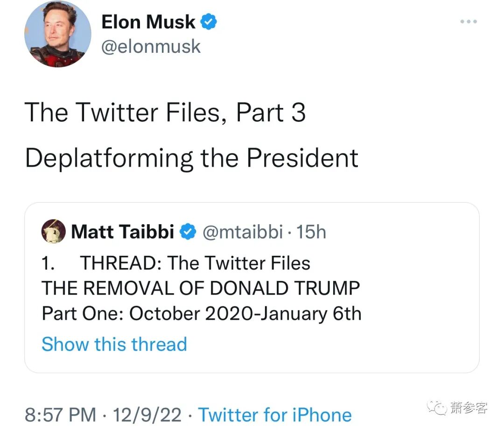504x430 pixels.
Task: Click the 15h timestamp on quoted tweet
Action: coord(311,232)
